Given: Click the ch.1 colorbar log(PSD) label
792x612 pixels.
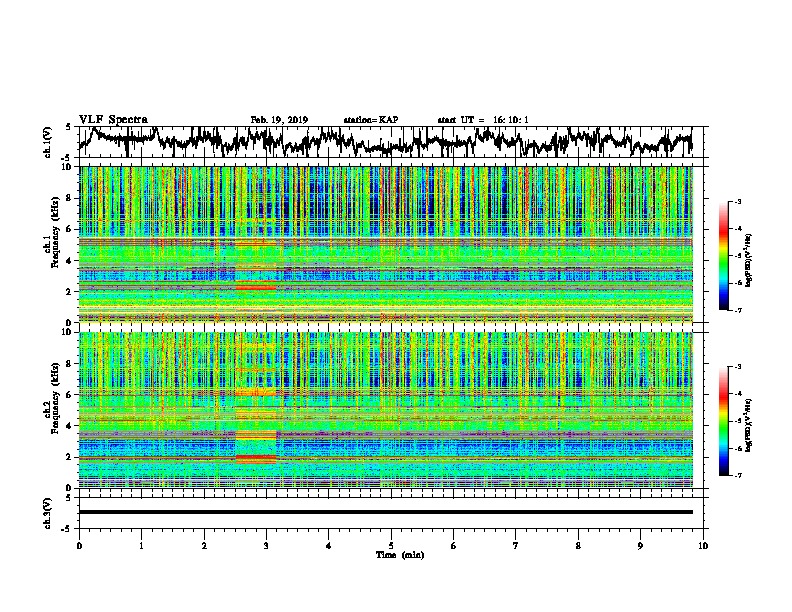Looking at the screenshot, I should [x=748, y=261].
